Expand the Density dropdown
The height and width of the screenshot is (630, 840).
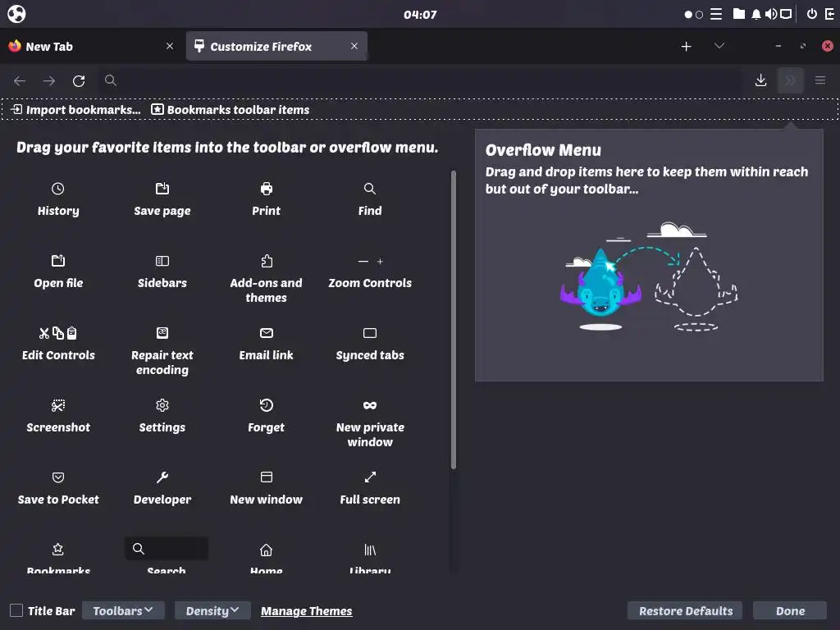(212, 610)
